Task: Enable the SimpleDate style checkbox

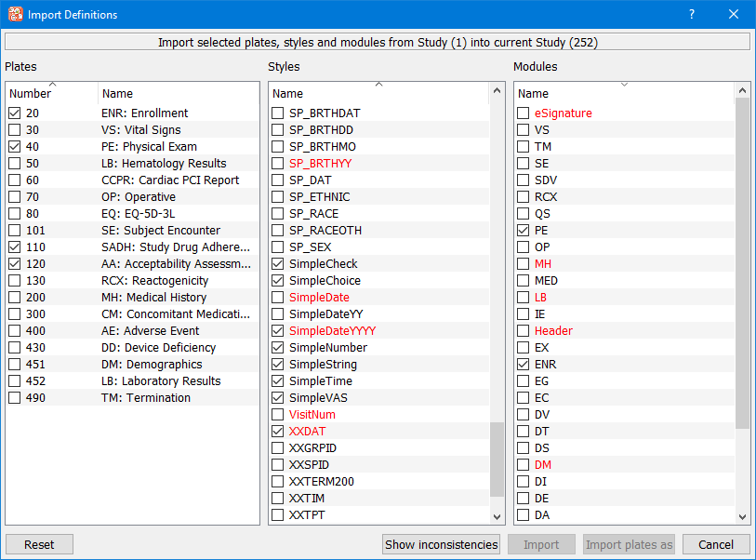Action: point(278,298)
